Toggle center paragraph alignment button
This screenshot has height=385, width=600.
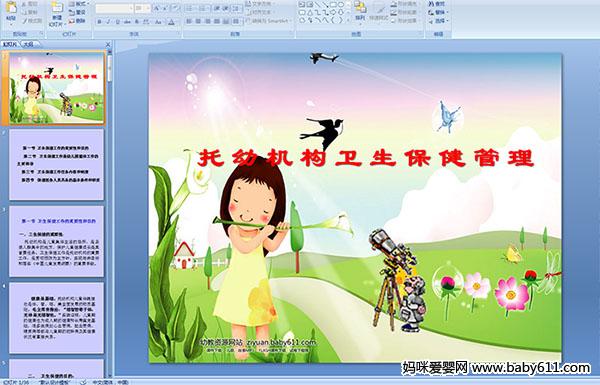click(198, 21)
